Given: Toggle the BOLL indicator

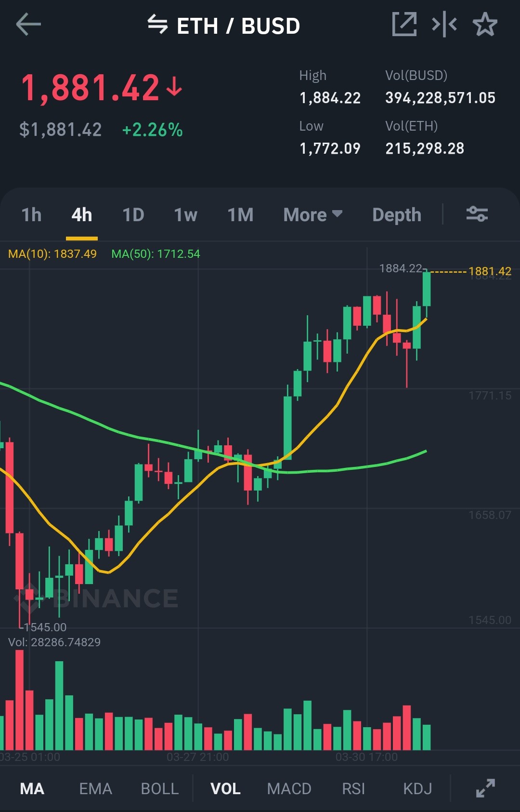Looking at the screenshot, I should pyautogui.click(x=159, y=789).
